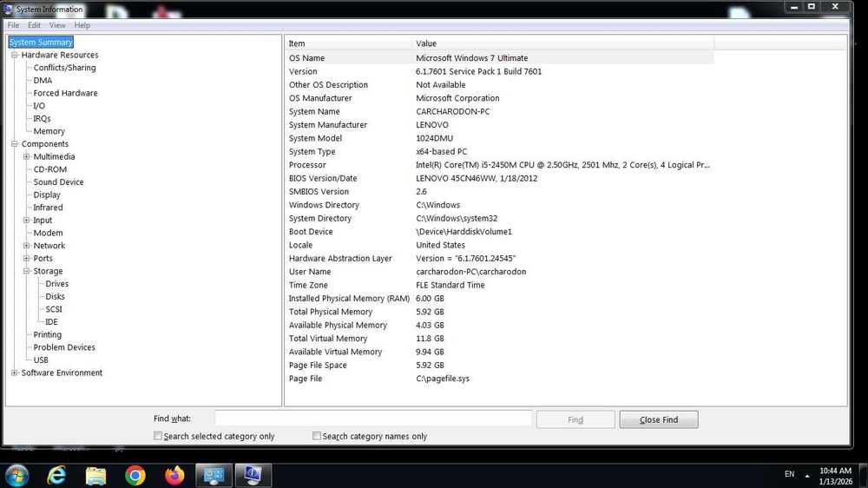This screenshot has height=488, width=868.
Task: Select CD-ROM category
Action: 49,169
